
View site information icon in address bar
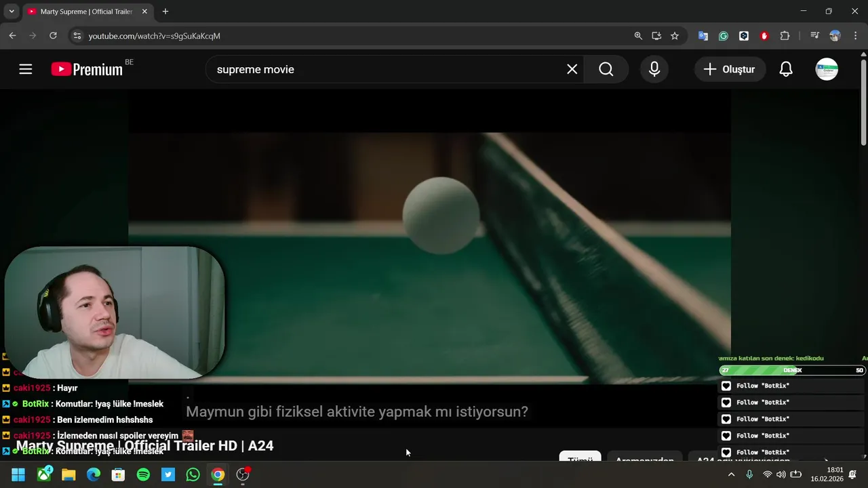77,36
